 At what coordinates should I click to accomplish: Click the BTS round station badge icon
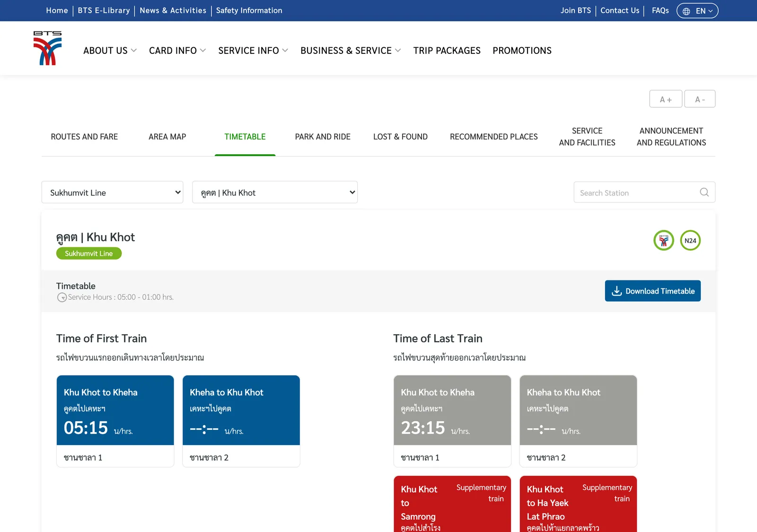(664, 241)
